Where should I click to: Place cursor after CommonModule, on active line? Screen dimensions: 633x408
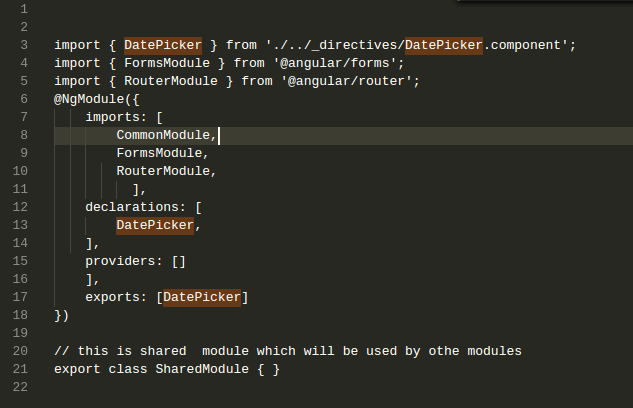click(218, 136)
